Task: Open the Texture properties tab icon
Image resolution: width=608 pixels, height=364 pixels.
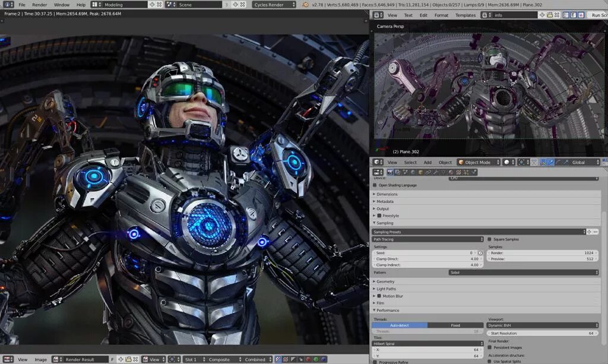Action: click(458, 172)
